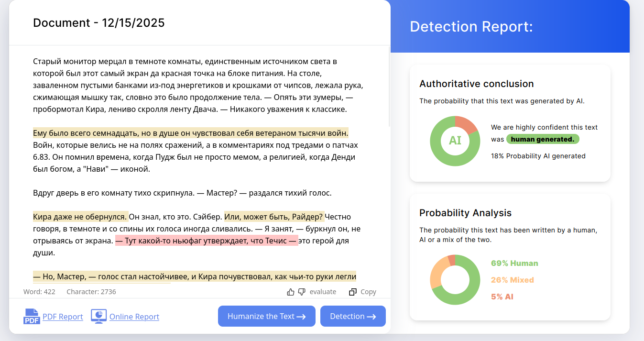Run the Detection button
The image size is (644, 341).
point(353,316)
